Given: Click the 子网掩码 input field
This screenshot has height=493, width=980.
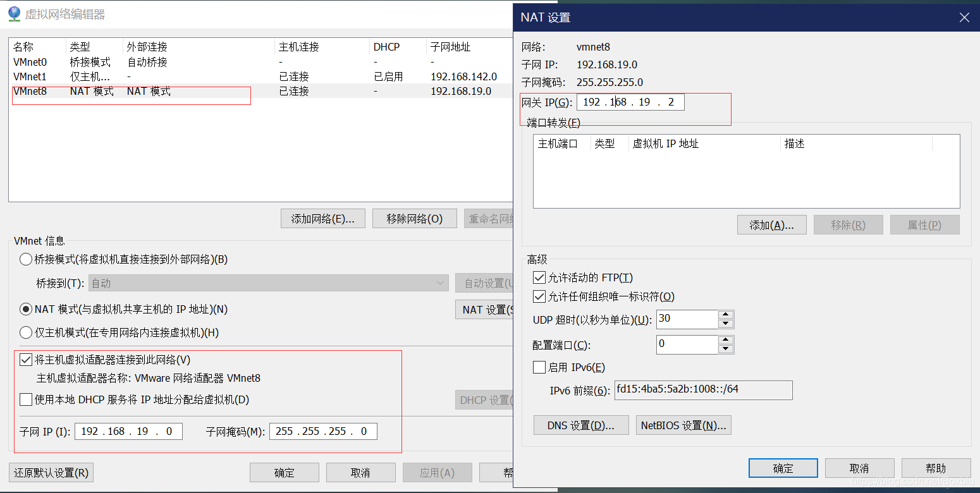Looking at the screenshot, I should 324,431.
